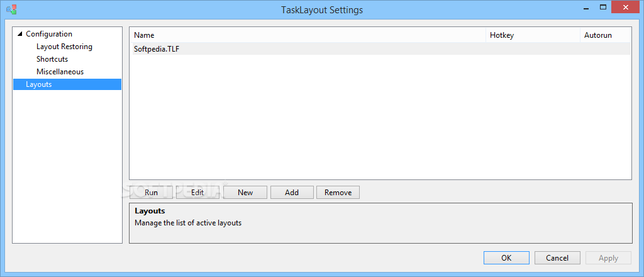Click the TaskLayout app icon in title bar

(x=11, y=9)
